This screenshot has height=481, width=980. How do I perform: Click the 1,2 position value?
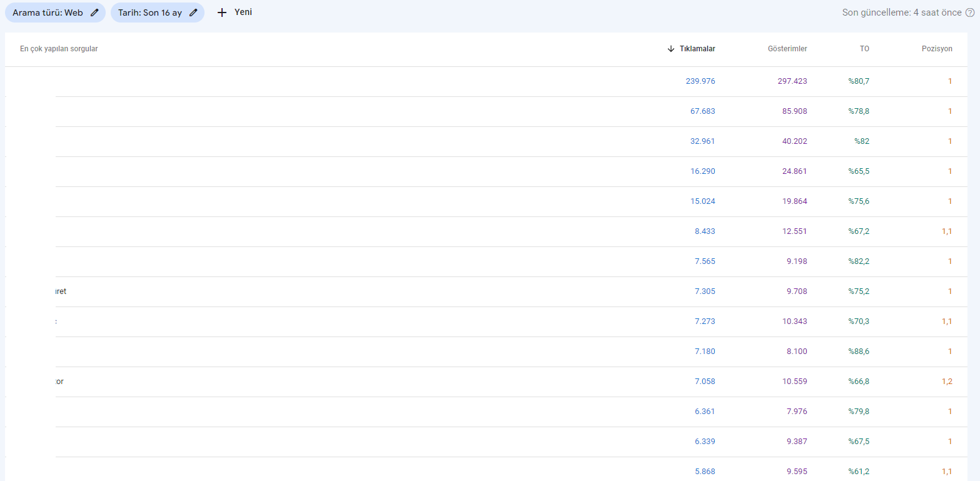tap(947, 382)
